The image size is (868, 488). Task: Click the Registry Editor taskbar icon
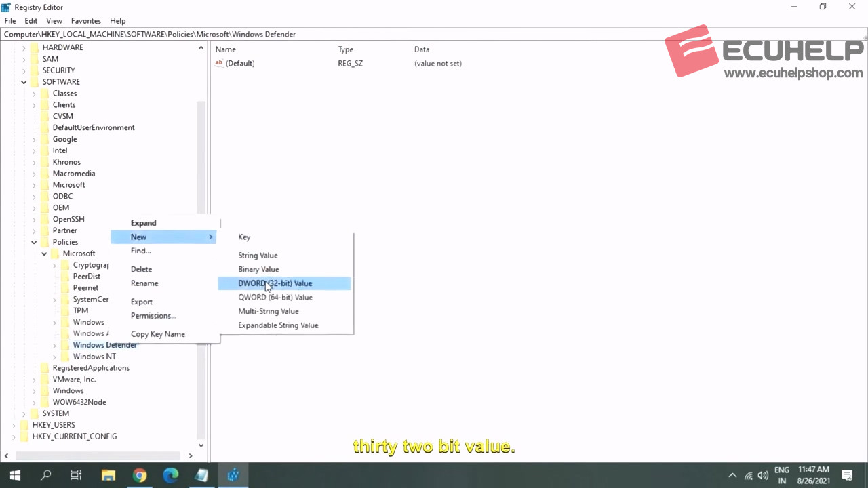pyautogui.click(x=233, y=475)
